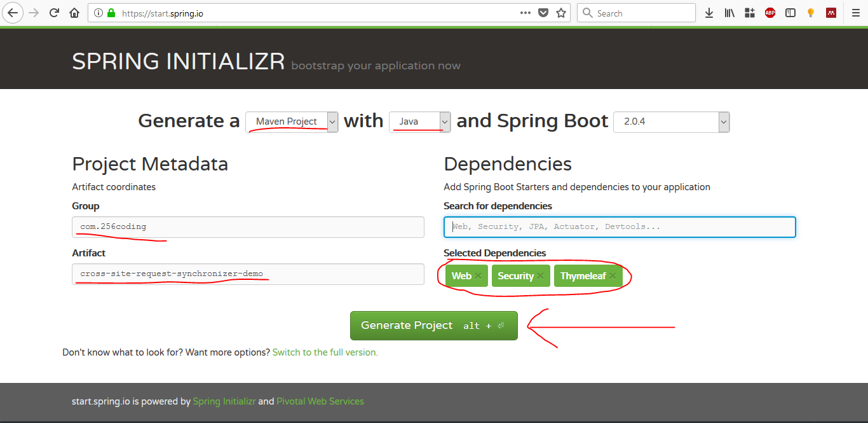The height and width of the screenshot is (423, 868).
Task: Click the browser Search box
Action: click(x=636, y=13)
